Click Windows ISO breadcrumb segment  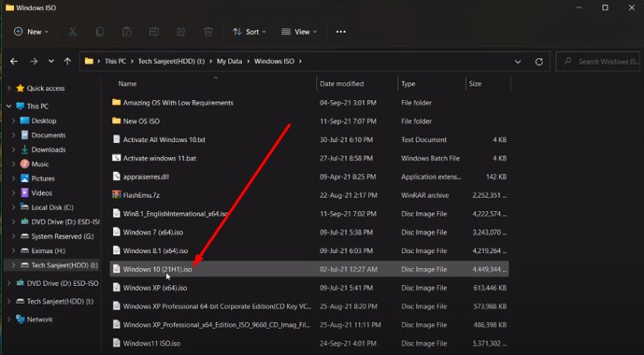click(274, 61)
